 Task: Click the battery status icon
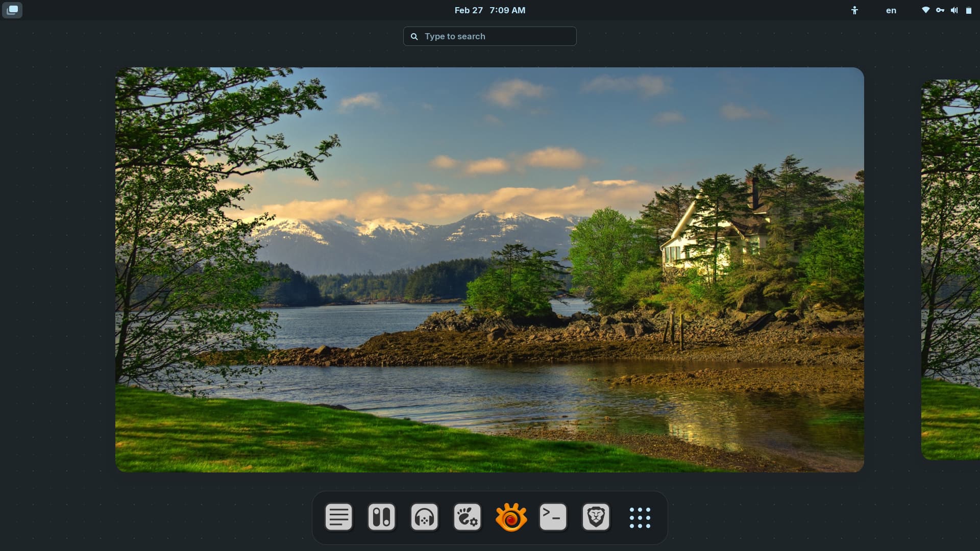(x=968, y=10)
